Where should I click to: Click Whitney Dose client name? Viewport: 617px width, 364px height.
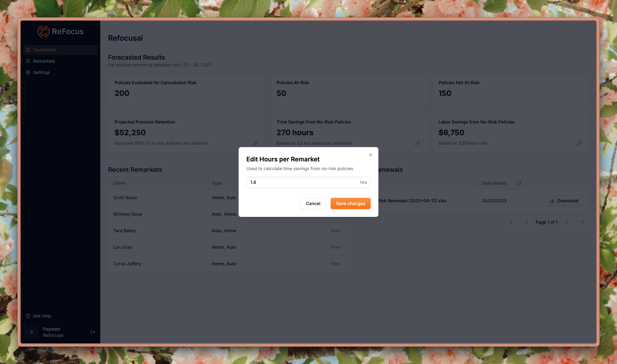tap(128, 214)
